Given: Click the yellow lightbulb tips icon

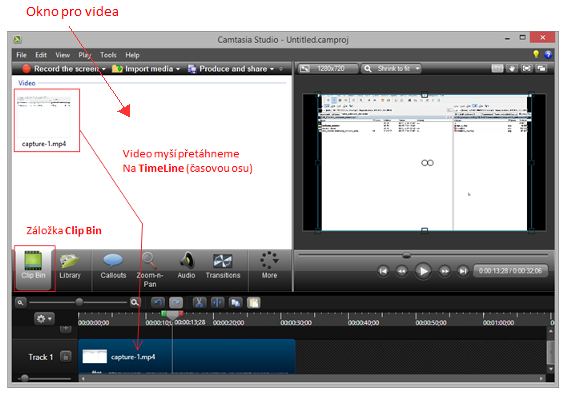Looking at the screenshot, I should (536, 54).
